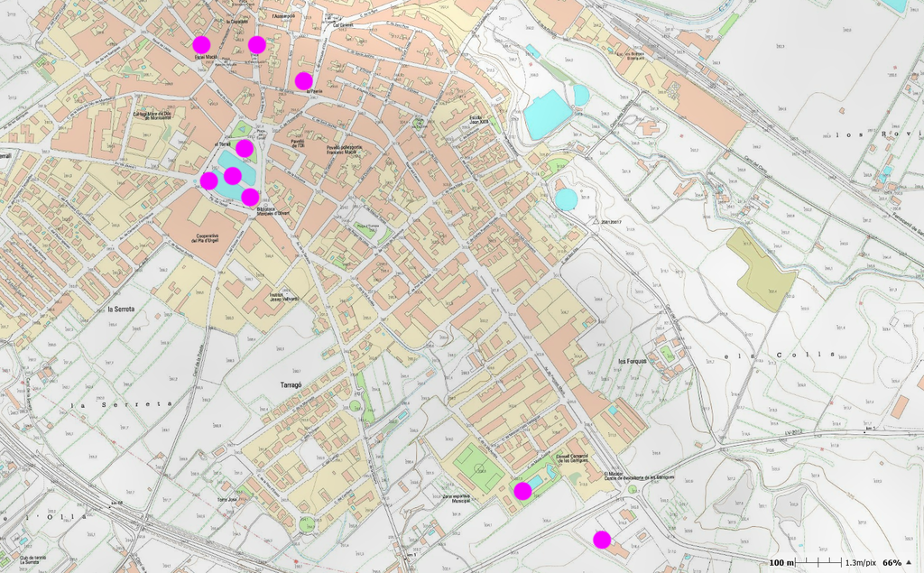
Task: Click the les Forques place label
Action: (632, 361)
